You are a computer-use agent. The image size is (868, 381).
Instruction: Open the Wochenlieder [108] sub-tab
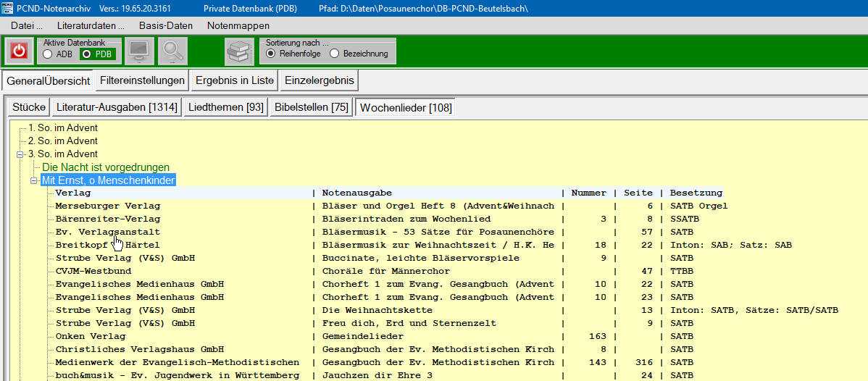406,107
